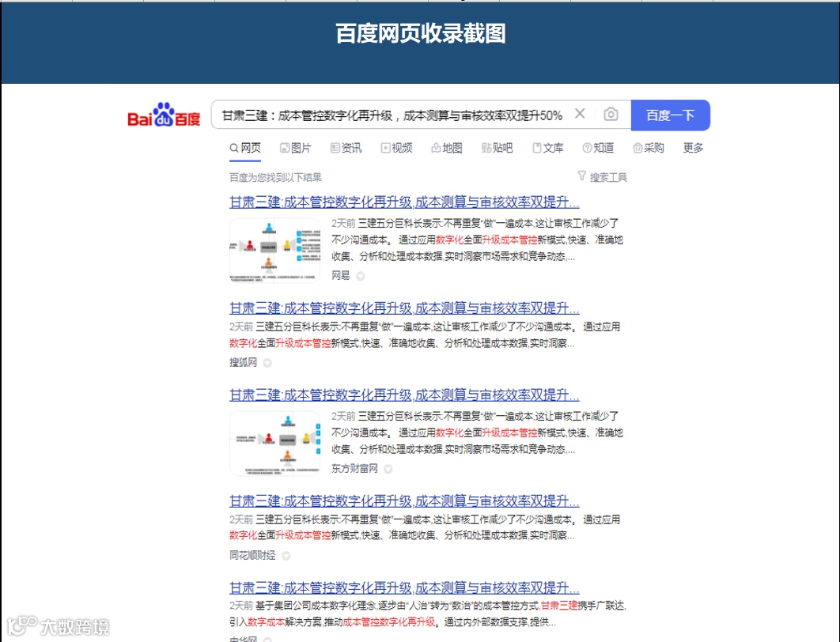Image resolution: width=840 pixels, height=642 pixels.
Task: Switch to the 知道 tab
Action: pos(599,148)
